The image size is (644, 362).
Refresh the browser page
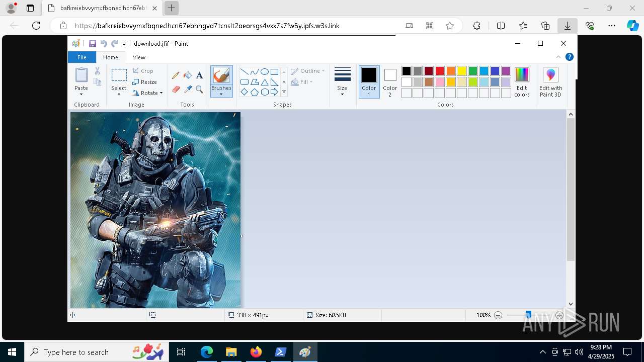click(36, 26)
